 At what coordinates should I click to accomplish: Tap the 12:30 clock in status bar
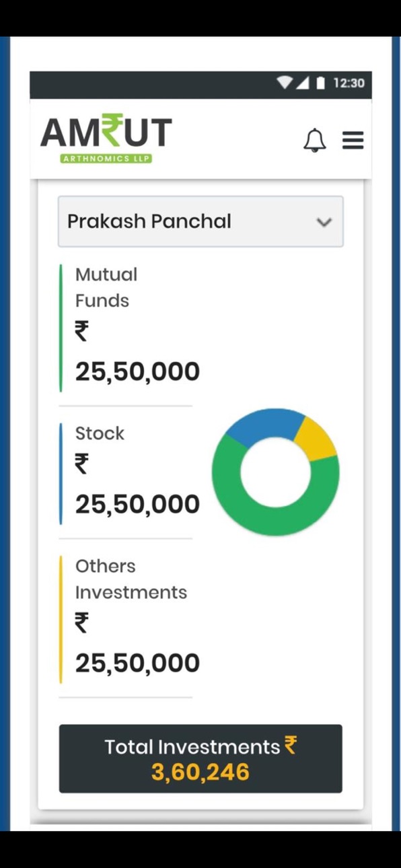(x=349, y=83)
